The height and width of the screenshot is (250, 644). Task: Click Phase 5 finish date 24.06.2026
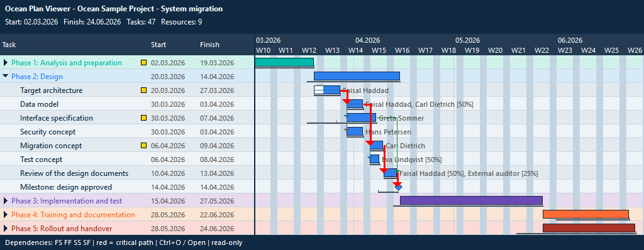pos(217,229)
